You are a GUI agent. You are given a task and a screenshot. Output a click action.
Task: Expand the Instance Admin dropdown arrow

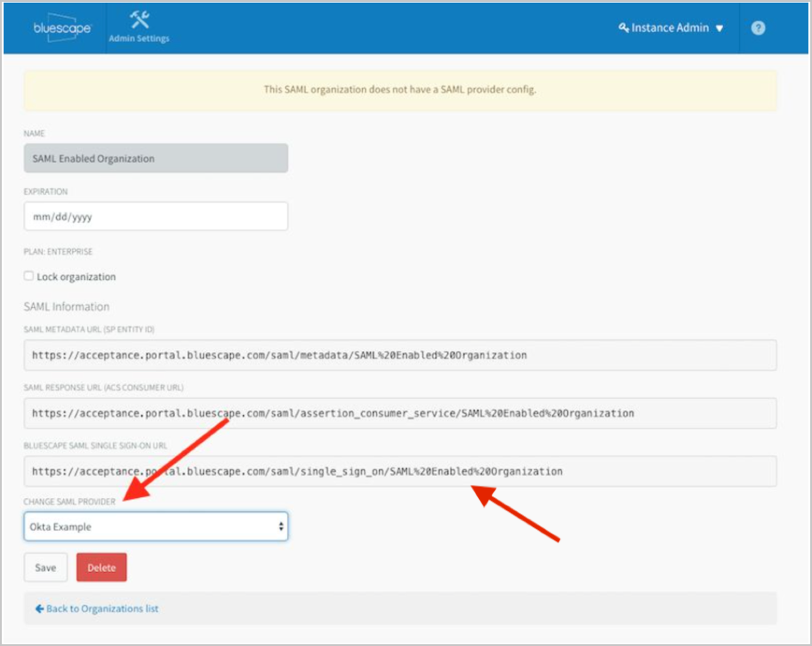pyautogui.click(x=720, y=29)
